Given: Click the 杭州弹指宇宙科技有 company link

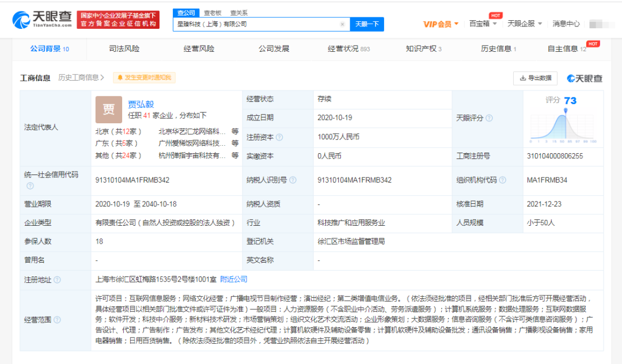Looking at the screenshot, I should coord(192,156).
